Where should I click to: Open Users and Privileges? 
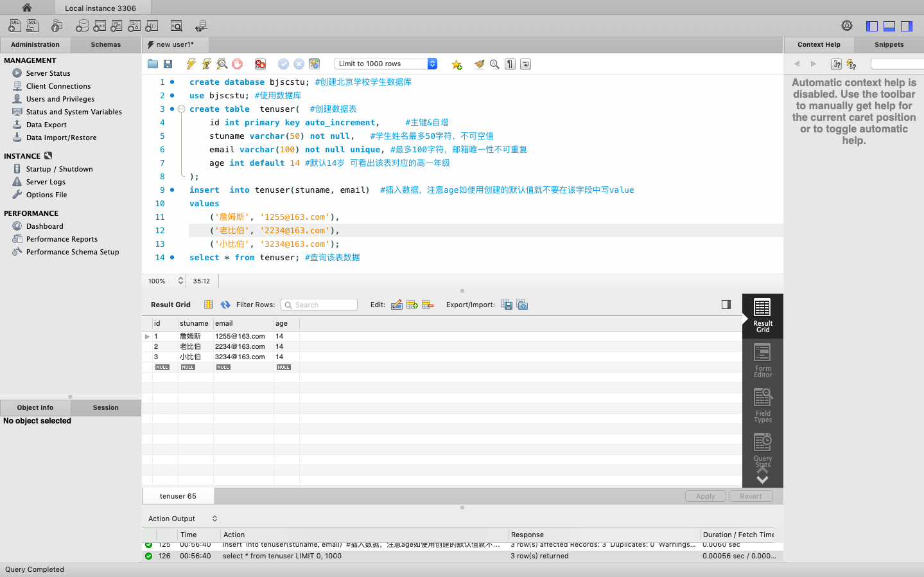point(60,99)
